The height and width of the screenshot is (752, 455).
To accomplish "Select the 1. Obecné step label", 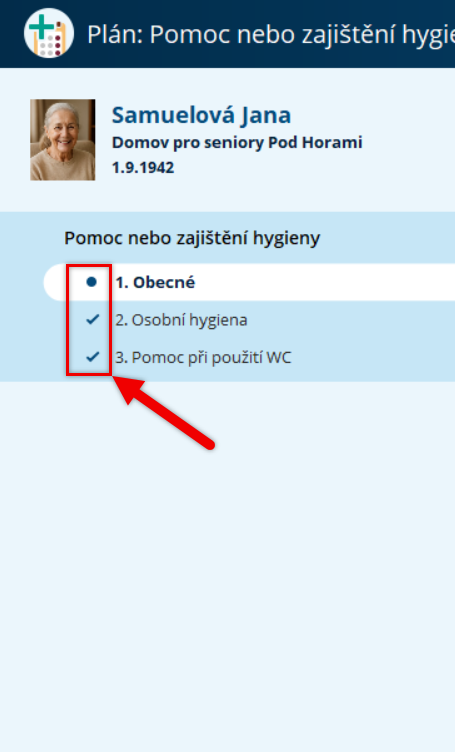I will coord(155,282).
